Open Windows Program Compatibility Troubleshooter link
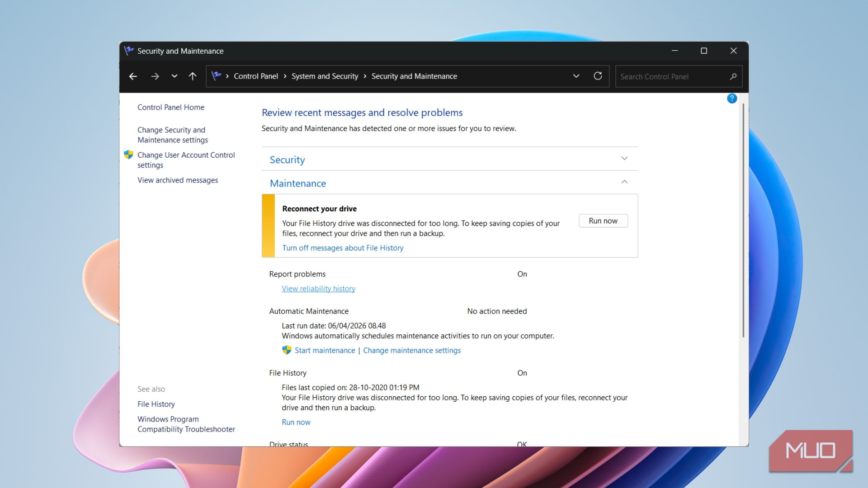The width and height of the screenshot is (868, 488). (186, 424)
